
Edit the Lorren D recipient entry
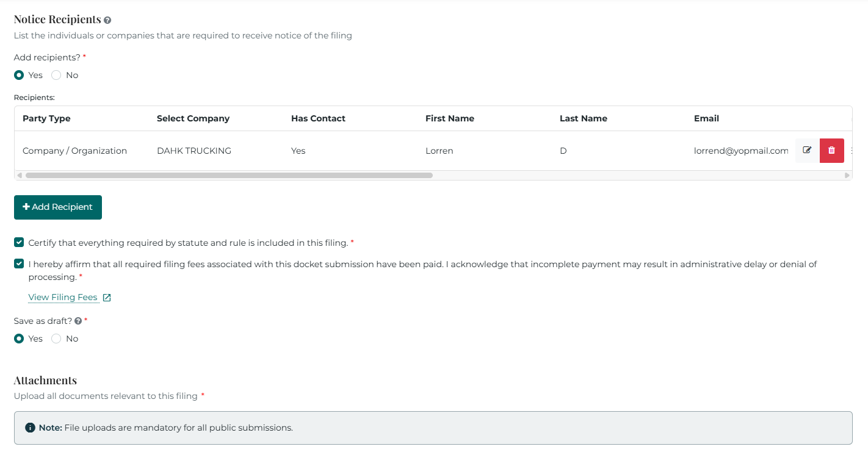pos(807,150)
